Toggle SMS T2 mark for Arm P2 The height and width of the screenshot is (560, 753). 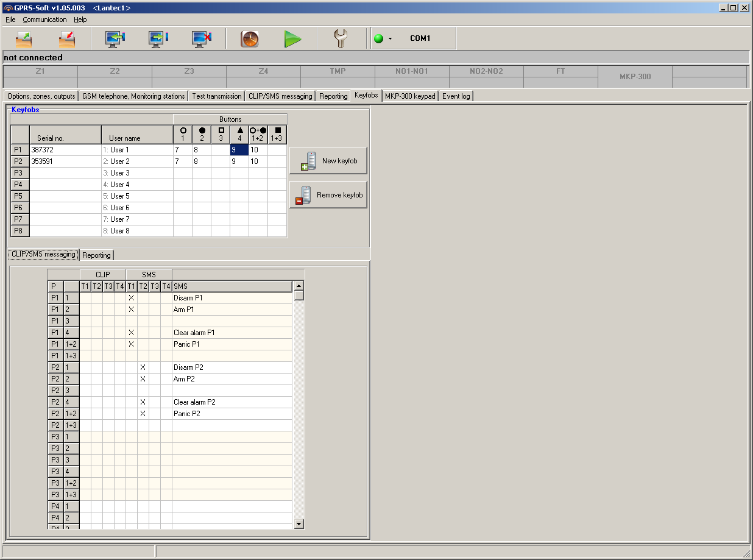[143, 379]
